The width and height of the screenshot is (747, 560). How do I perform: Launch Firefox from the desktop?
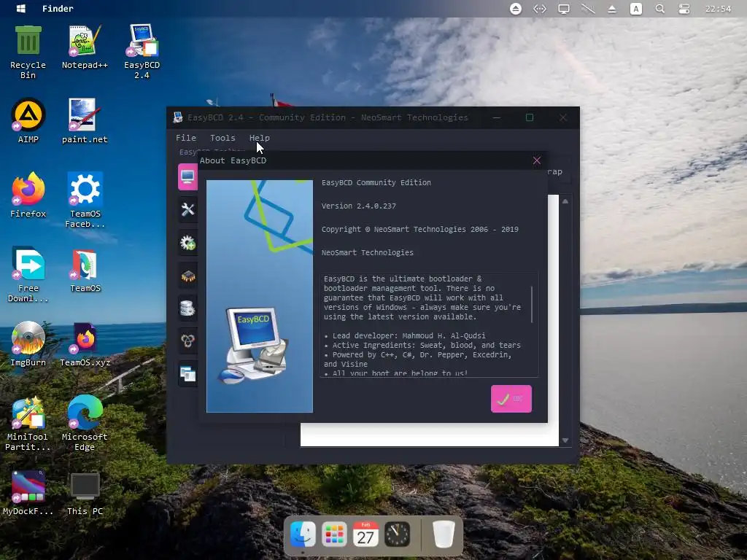(28, 195)
